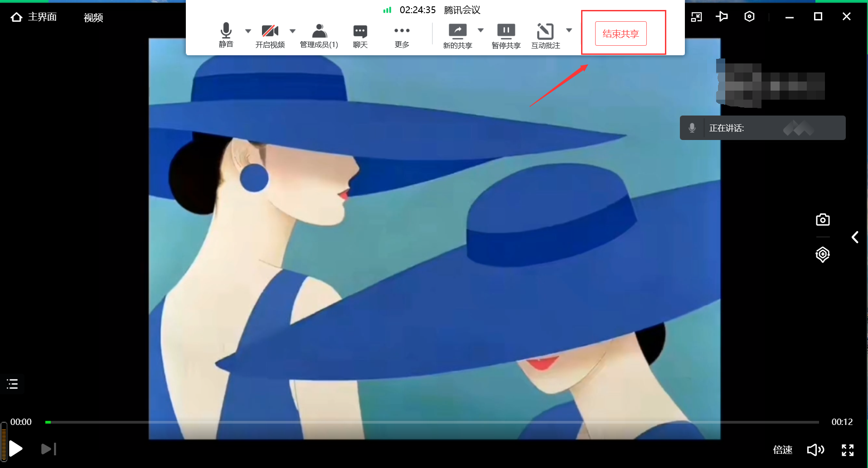
Task: Click the green network signal indicator
Action: pyautogui.click(x=387, y=10)
